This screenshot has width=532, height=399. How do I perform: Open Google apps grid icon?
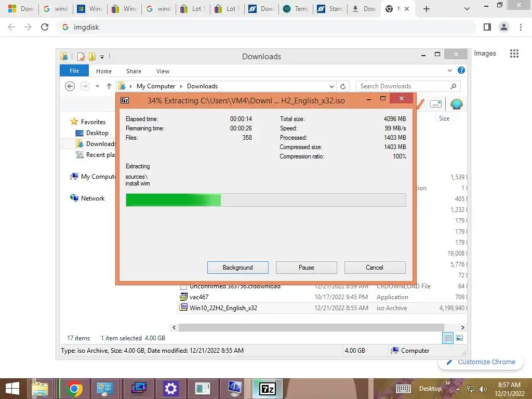[514, 54]
